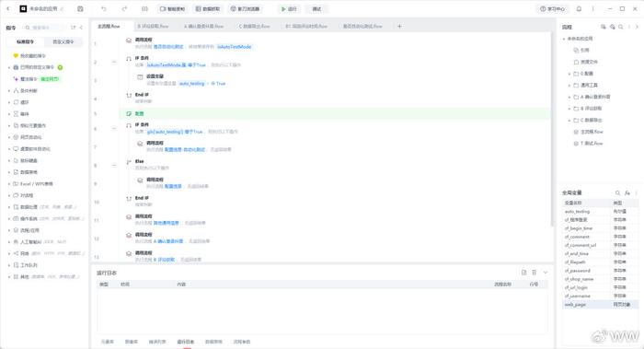The height and width of the screenshot is (349, 644).
Task: Expand the Excel / WPS表格 command group
Action: (9, 184)
